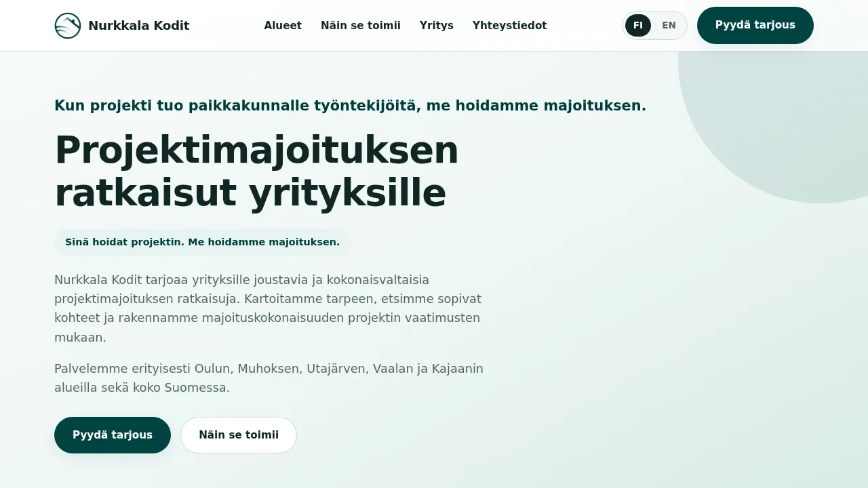
Task: Click the tagline starting Kun projekti tuo
Action: (350, 106)
